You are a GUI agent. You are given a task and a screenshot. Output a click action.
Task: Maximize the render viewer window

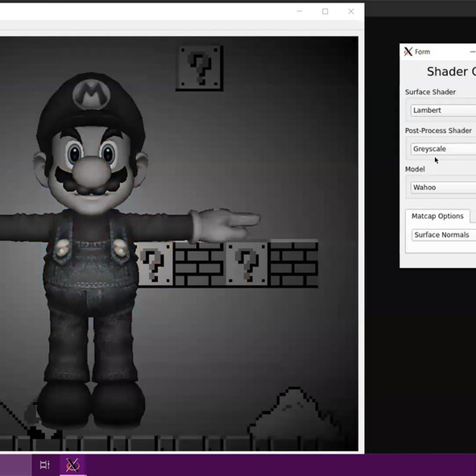(325, 11)
